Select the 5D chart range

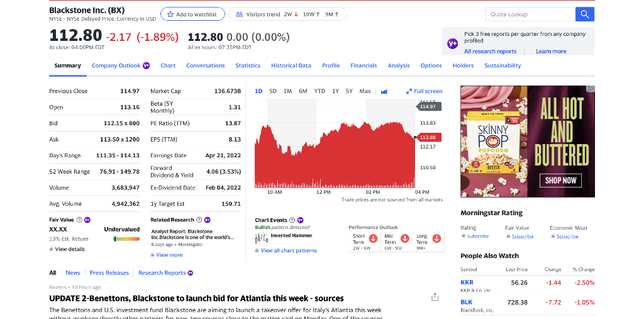pos(273,91)
